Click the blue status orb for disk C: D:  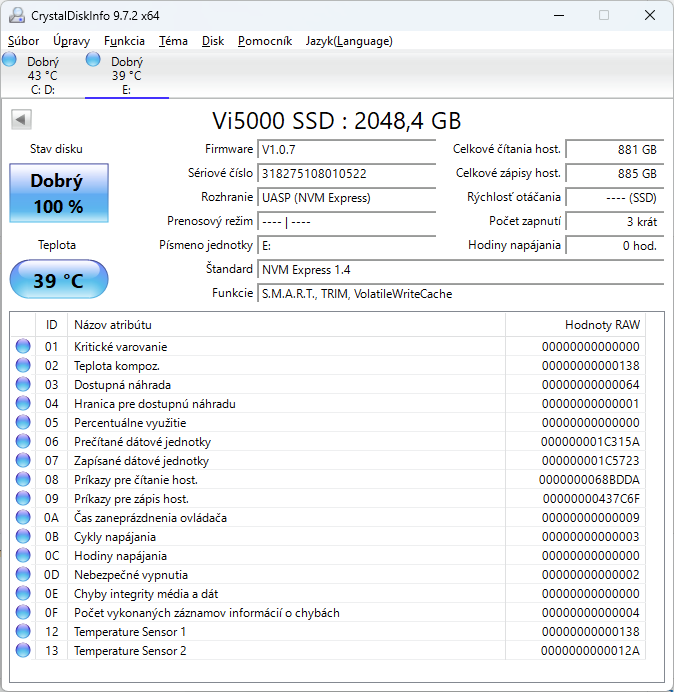click(9, 59)
